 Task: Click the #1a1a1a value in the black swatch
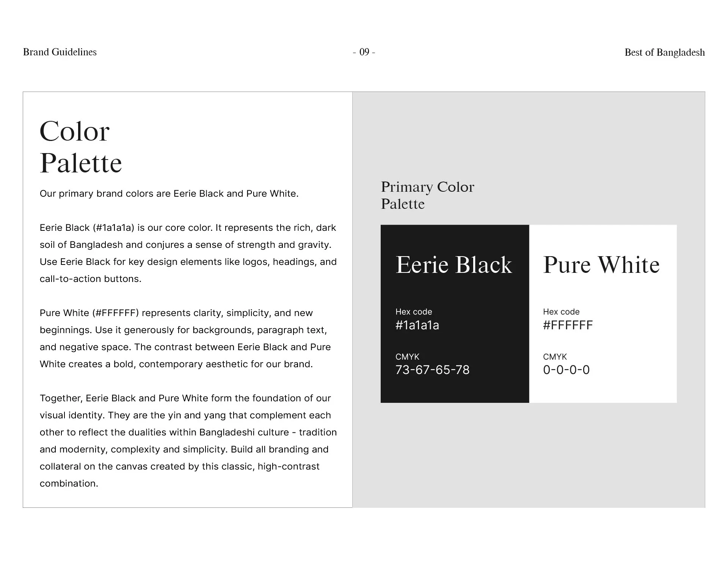417,325
